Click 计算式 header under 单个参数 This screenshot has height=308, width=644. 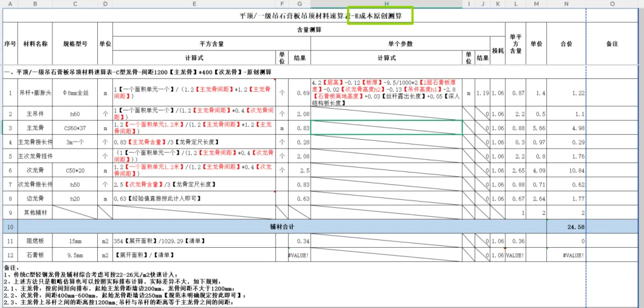point(386,58)
